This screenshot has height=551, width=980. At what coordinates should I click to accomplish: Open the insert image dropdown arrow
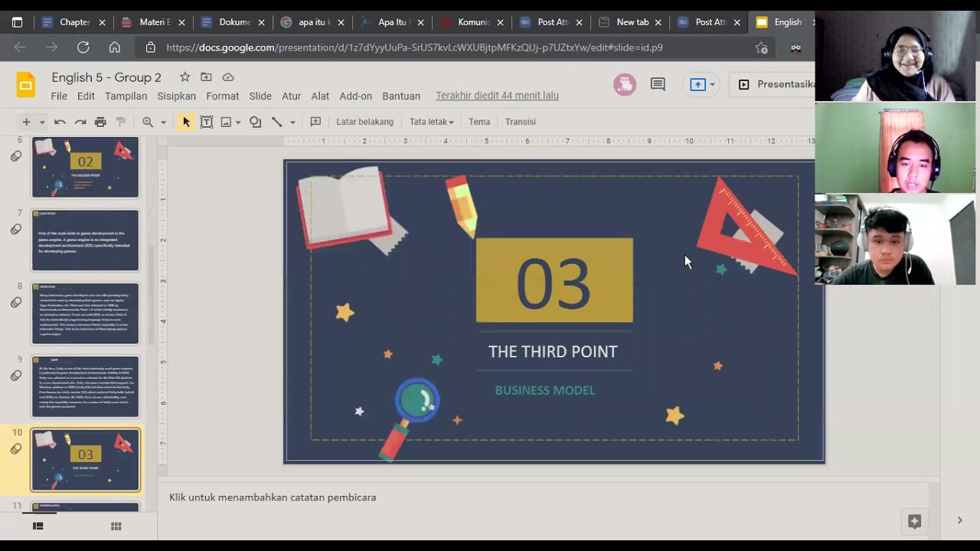tap(238, 122)
